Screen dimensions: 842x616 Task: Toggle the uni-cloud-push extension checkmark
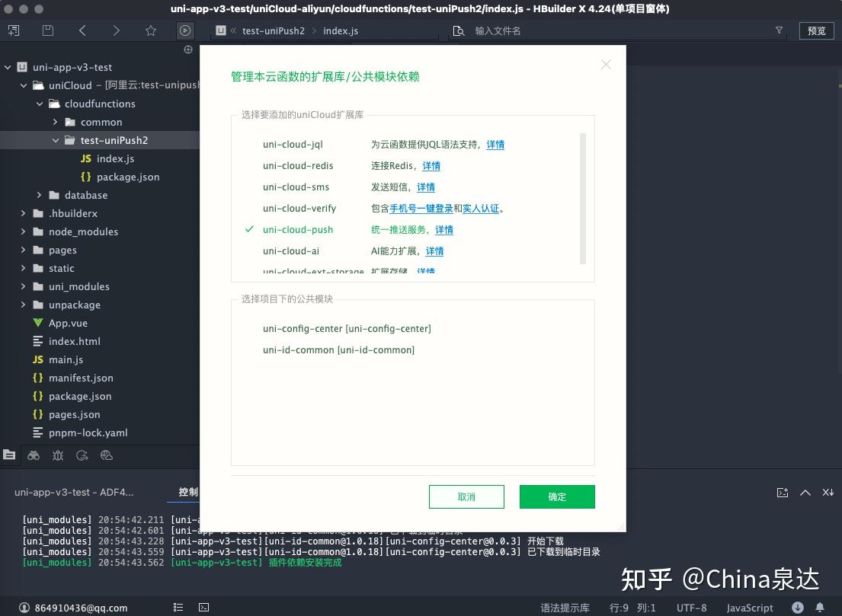(248, 229)
